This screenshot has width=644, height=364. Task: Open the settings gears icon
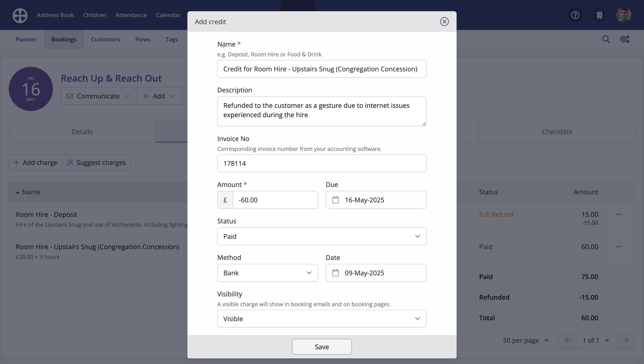tap(625, 39)
